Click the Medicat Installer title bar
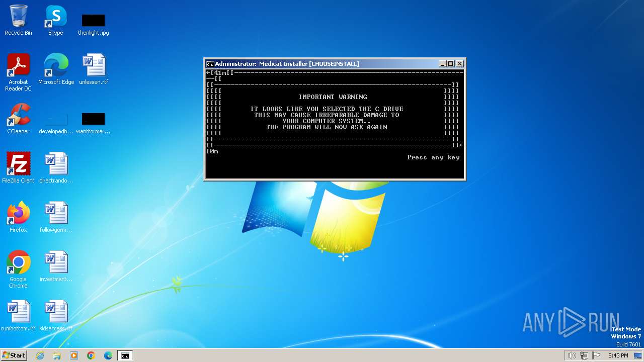644x362 pixels. (x=322, y=64)
